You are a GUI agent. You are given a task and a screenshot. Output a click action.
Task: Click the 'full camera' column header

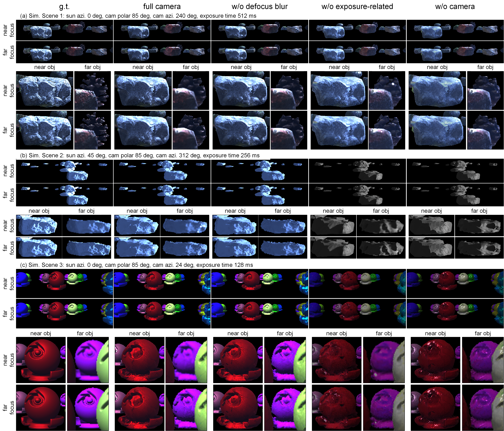(162, 7)
